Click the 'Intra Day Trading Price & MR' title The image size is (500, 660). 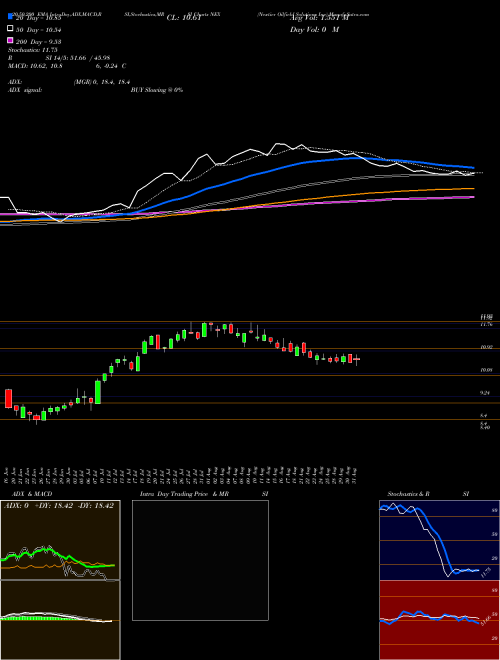[184, 494]
